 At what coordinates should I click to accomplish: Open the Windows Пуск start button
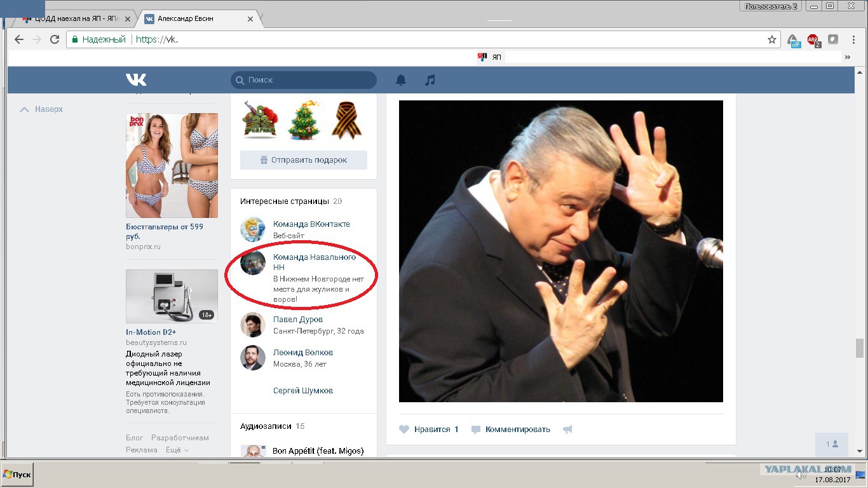(17, 475)
